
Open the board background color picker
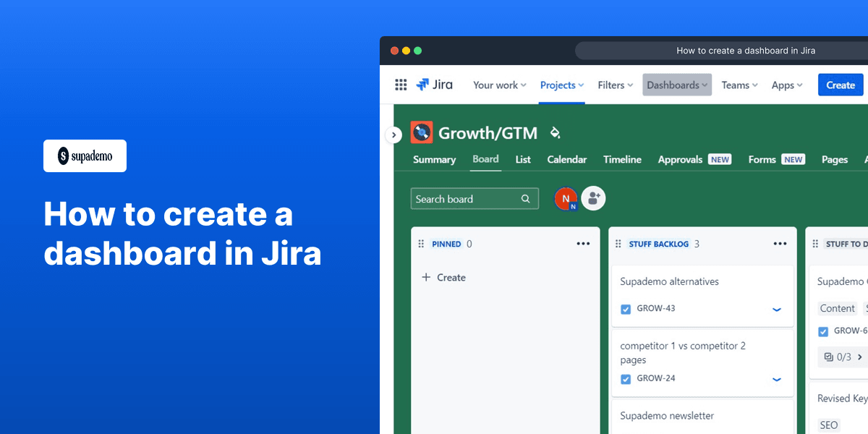tap(555, 133)
